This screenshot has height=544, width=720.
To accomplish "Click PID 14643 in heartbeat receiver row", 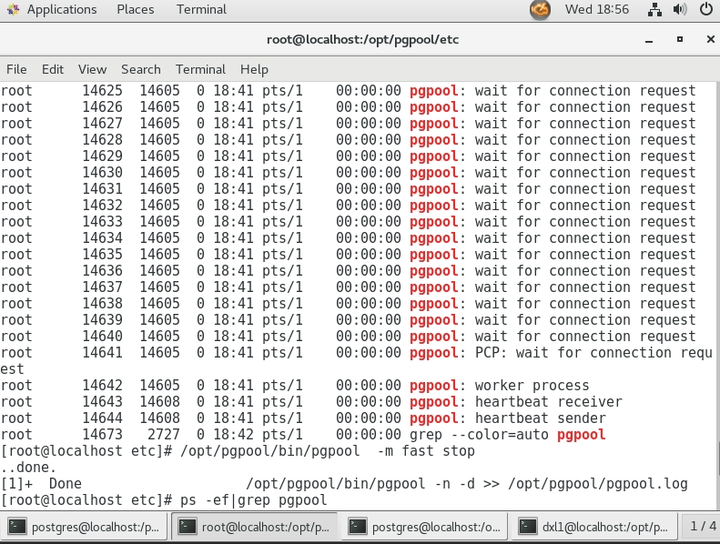I will (x=102, y=402).
